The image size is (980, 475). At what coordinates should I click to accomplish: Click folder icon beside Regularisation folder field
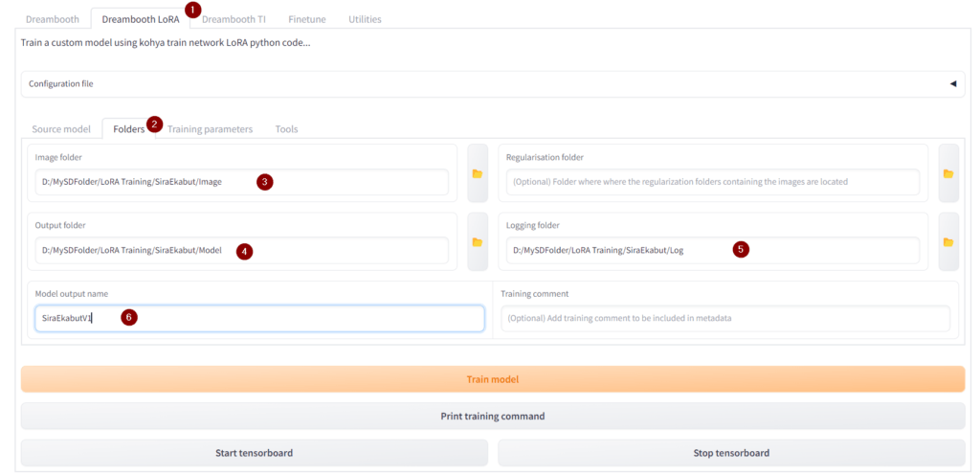click(x=947, y=173)
